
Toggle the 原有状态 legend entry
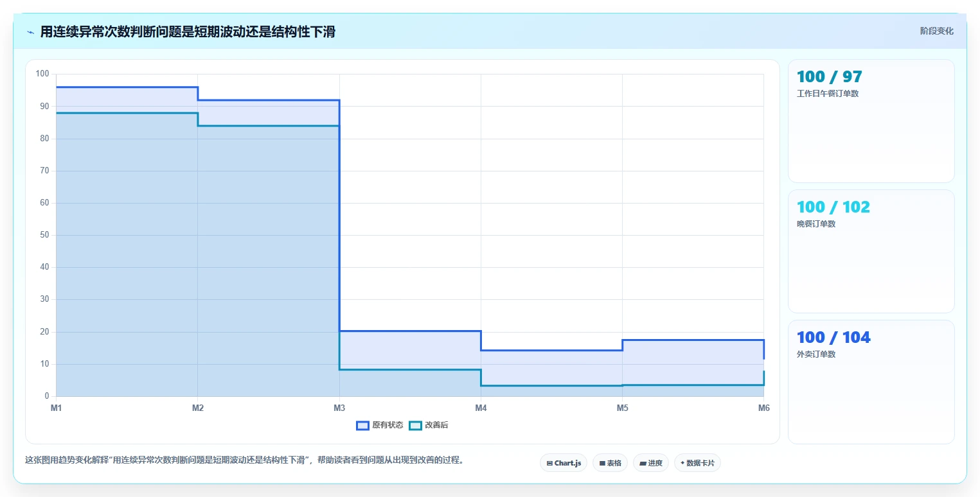tap(380, 425)
